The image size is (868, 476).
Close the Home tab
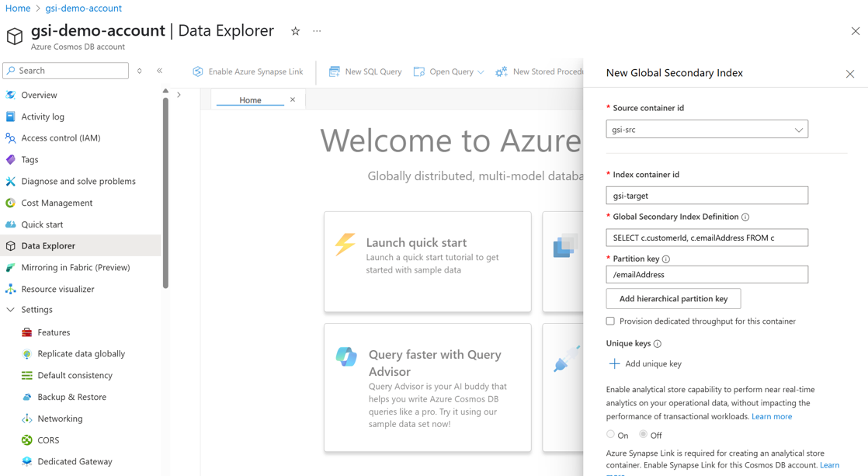293,99
